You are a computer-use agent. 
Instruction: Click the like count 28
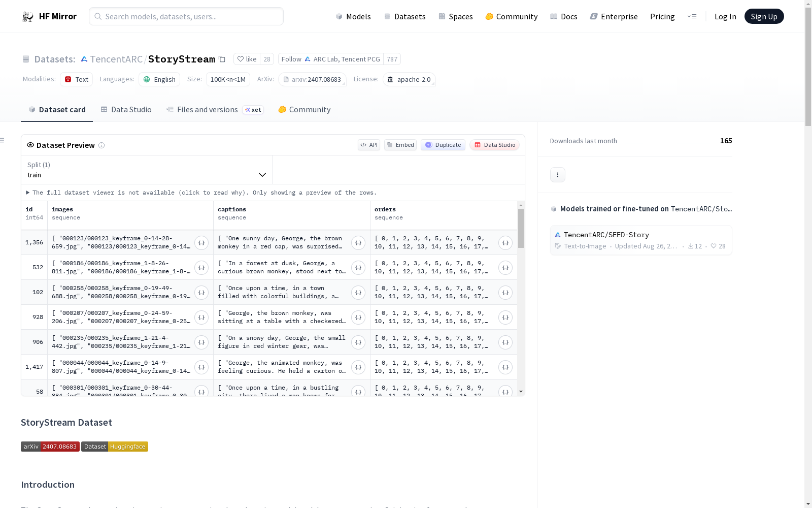pyautogui.click(x=267, y=59)
